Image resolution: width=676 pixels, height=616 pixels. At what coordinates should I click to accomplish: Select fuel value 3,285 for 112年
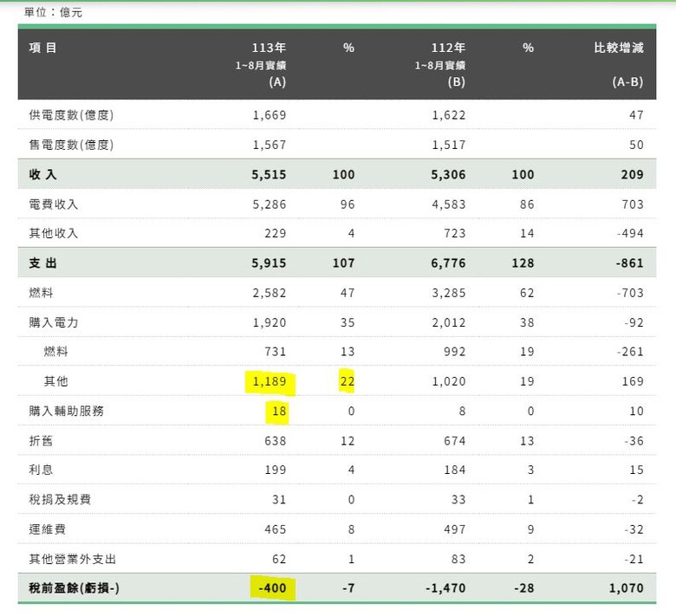click(449, 293)
